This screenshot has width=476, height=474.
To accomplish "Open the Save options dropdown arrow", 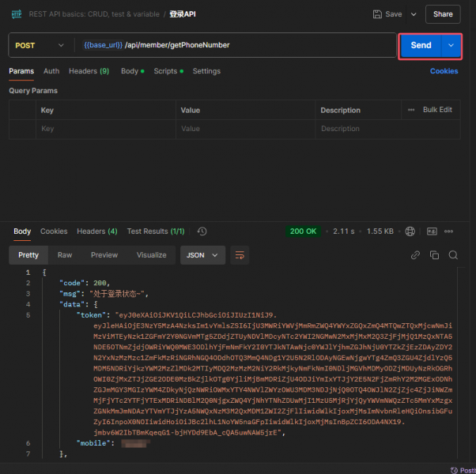I will coord(414,14).
